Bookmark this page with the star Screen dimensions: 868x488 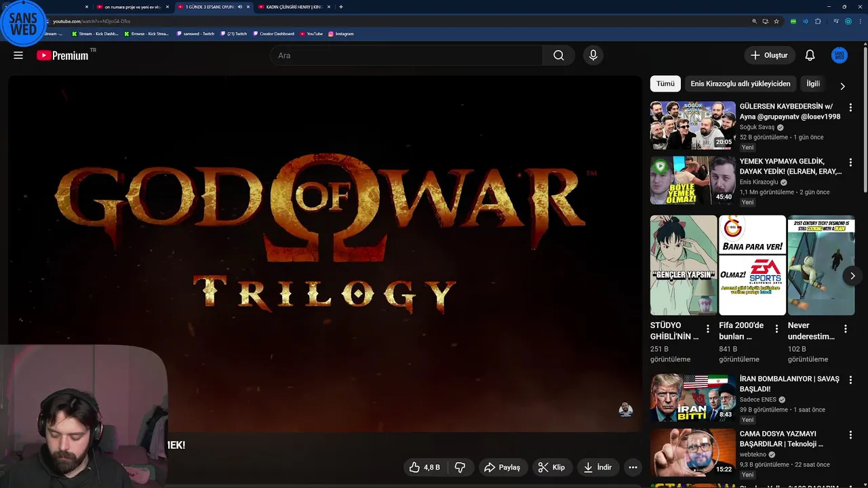pyautogui.click(x=776, y=21)
